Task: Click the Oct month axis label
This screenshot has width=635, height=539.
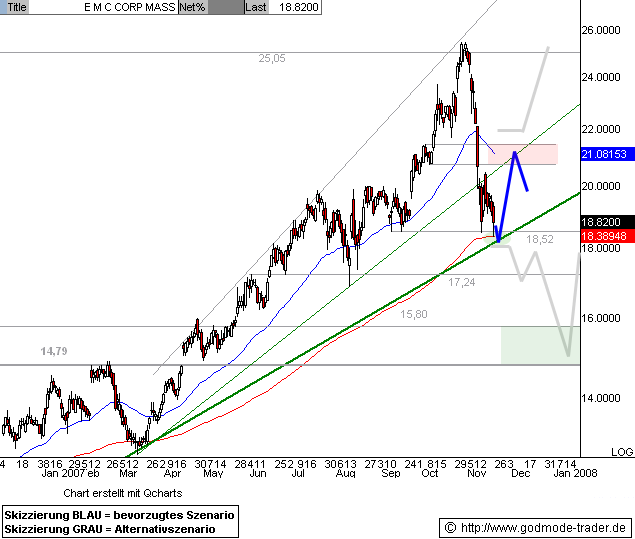Action: (x=430, y=473)
